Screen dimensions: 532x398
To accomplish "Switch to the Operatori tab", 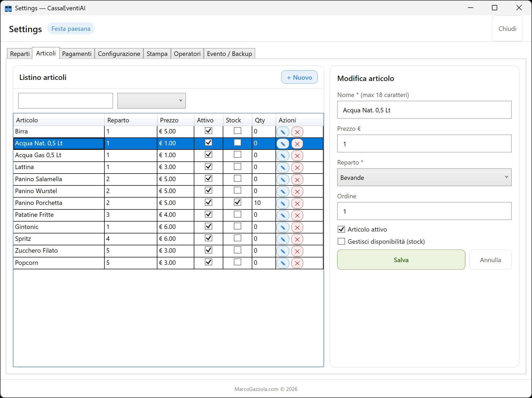I will click(x=187, y=54).
